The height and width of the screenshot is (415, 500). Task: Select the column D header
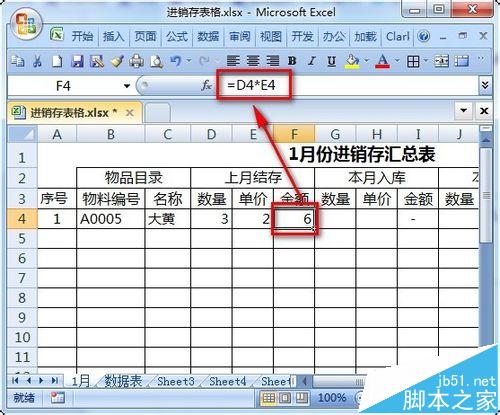pos(211,134)
